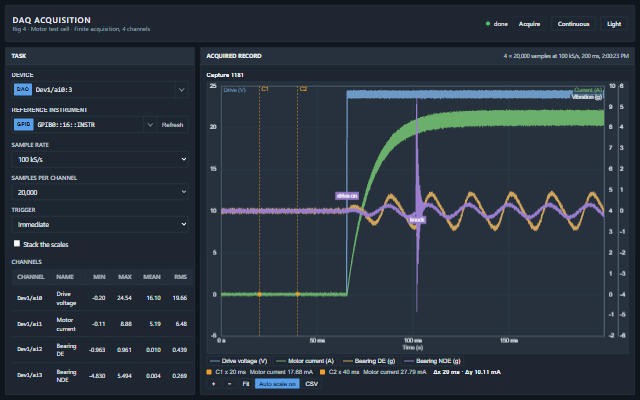Select the Dev1/ai1 channel row
Image resolution: width=640 pixels, height=400 pixels.
(102, 324)
